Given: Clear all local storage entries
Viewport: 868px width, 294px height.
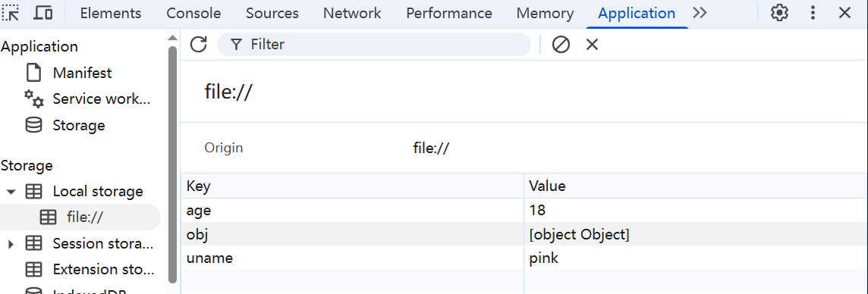Looking at the screenshot, I should [x=561, y=44].
